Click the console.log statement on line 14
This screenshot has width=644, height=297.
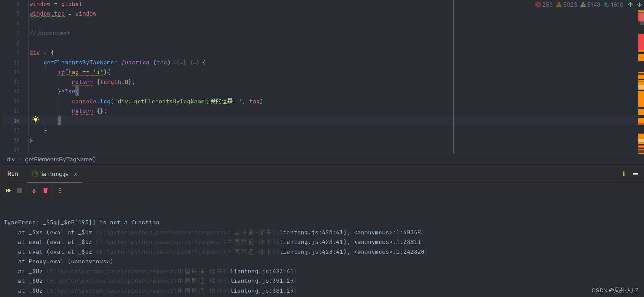point(167,102)
